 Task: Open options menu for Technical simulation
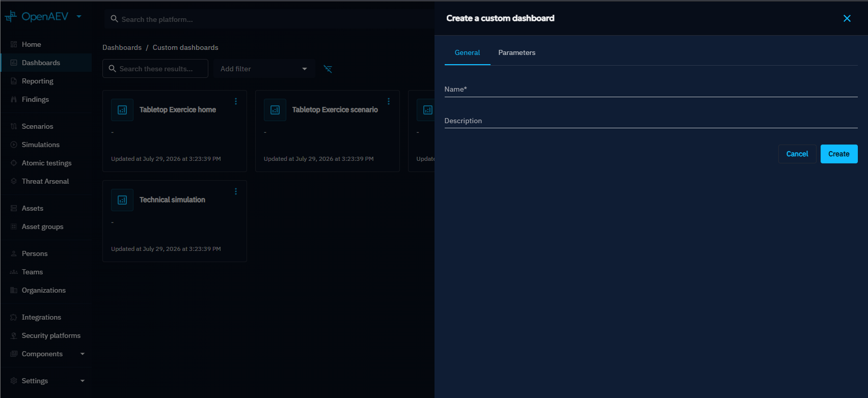pyautogui.click(x=236, y=191)
